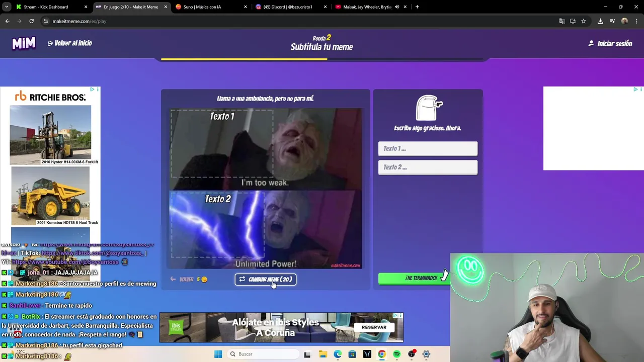
Task: Close the Make it Meme tab
Action: 166,7
